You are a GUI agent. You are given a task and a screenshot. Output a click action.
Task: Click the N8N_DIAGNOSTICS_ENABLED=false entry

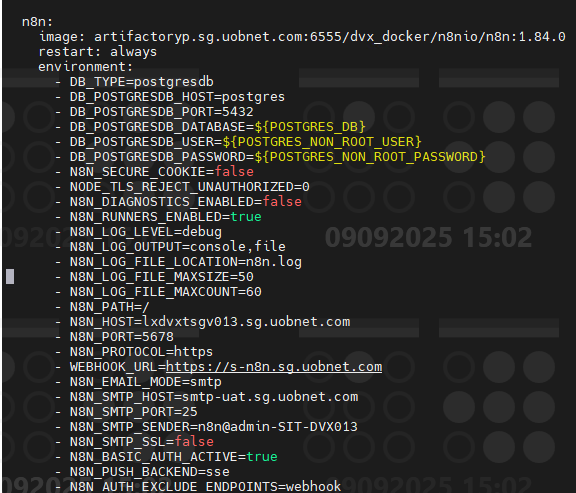tap(186, 202)
